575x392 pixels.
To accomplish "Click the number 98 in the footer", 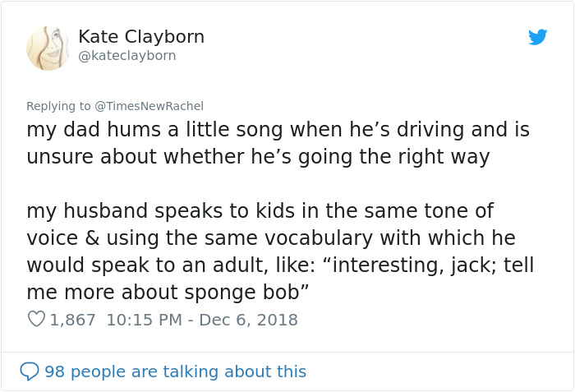I will [55, 371].
